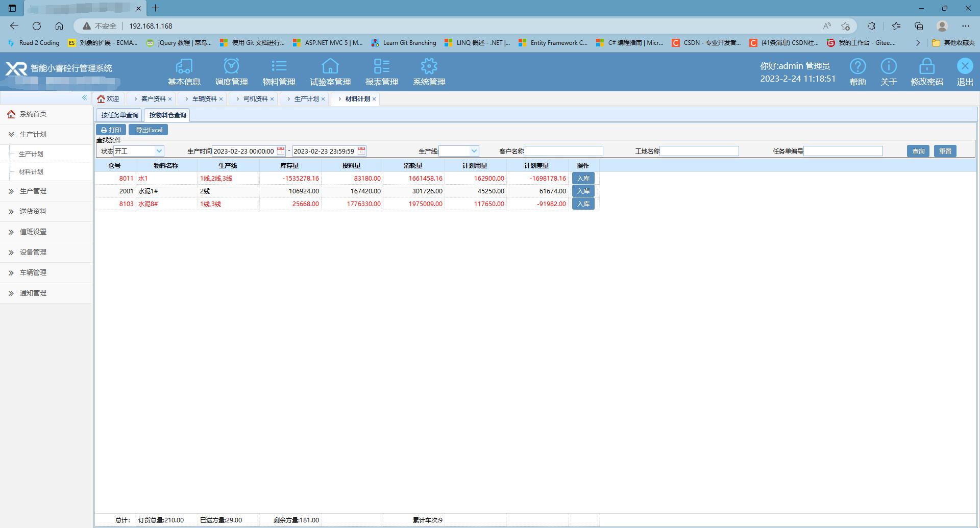Image resolution: width=980 pixels, height=528 pixels.
Task: Close the 生产计划 tab
Action: [x=323, y=99]
